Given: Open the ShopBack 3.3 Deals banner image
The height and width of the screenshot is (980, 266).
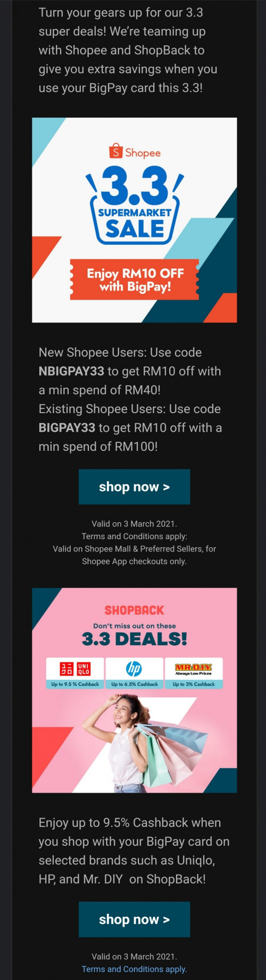Looking at the screenshot, I should tap(134, 690).
